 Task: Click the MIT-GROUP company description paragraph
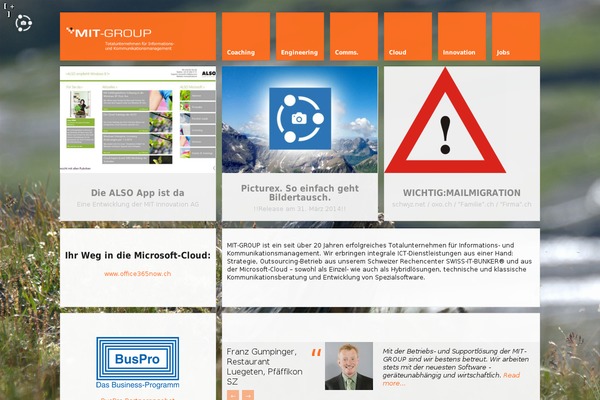[379, 261]
